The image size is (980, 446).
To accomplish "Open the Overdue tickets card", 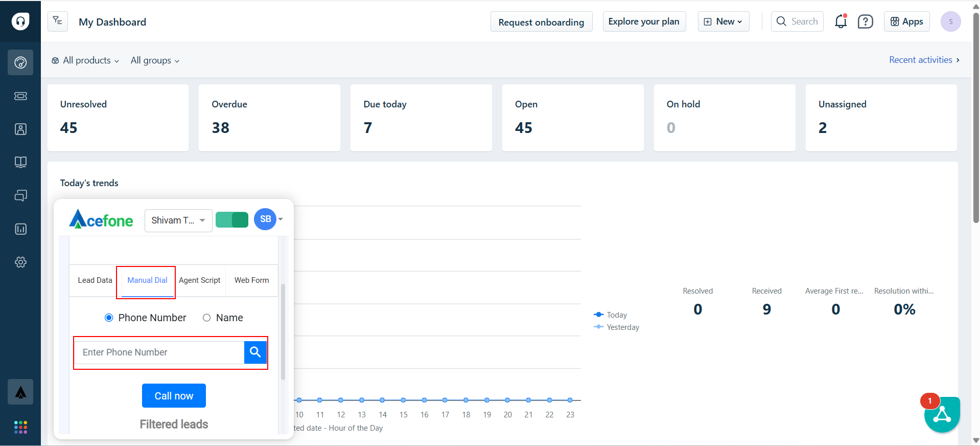I will 269,118.
